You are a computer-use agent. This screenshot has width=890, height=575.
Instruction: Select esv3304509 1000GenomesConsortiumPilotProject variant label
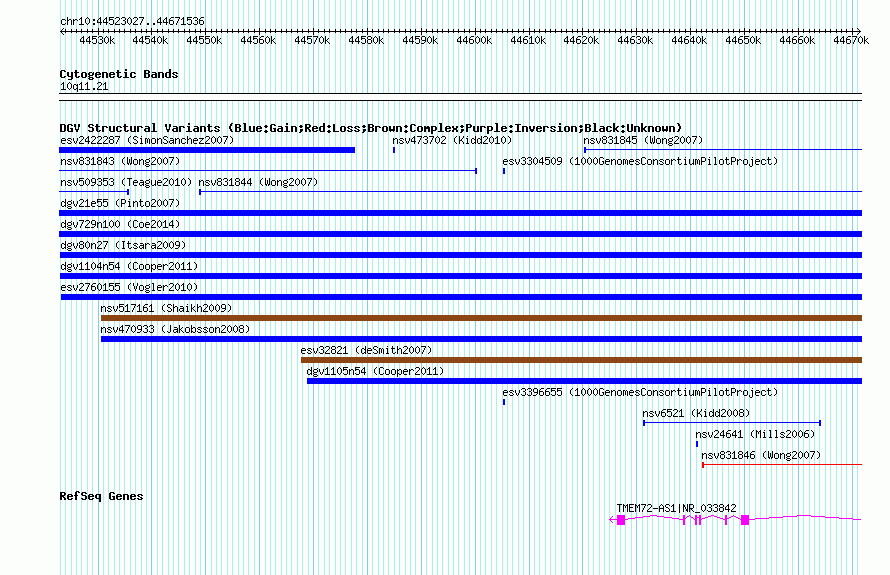tap(640, 161)
